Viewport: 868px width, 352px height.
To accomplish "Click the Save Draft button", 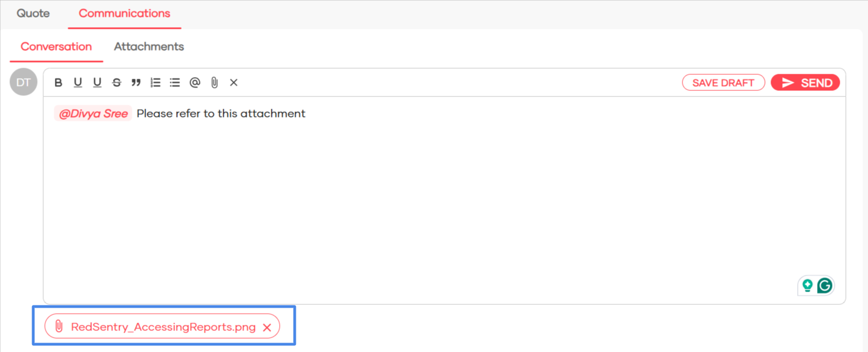I will pyautogui.click(x=723, y=83).
